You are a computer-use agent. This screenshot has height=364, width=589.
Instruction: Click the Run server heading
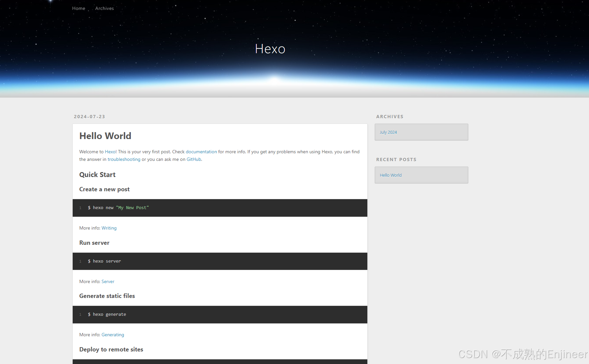[x=94, y=243]
